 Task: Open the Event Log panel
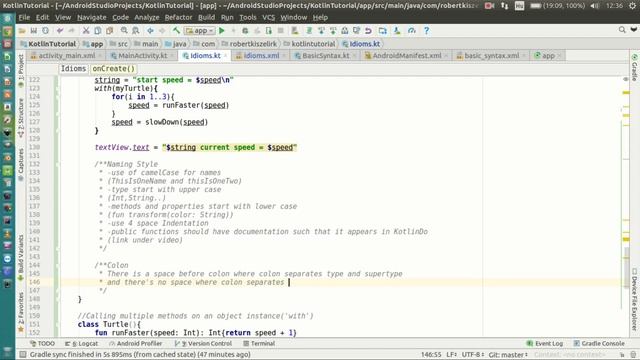point(545,344)
